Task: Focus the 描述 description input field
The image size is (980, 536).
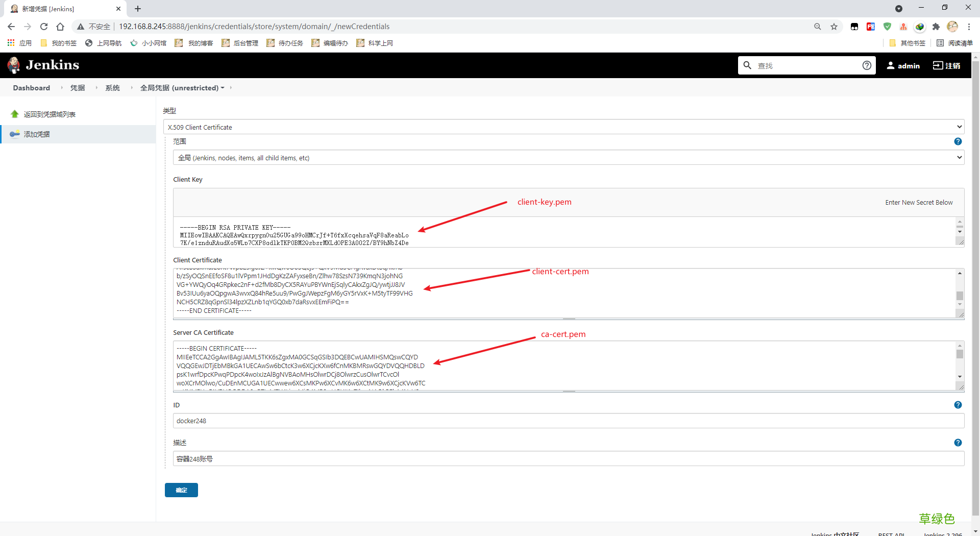Action: tap(568, 459)
